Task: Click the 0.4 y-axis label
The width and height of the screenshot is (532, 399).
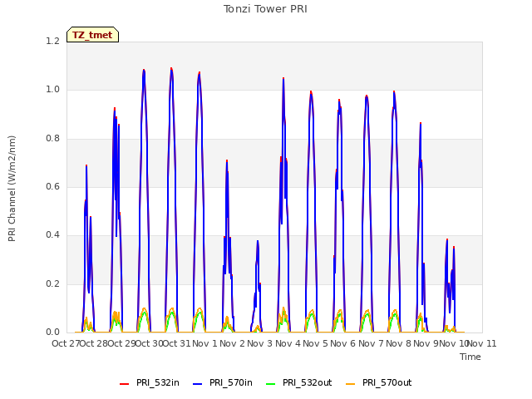Action: click(52, 234)
